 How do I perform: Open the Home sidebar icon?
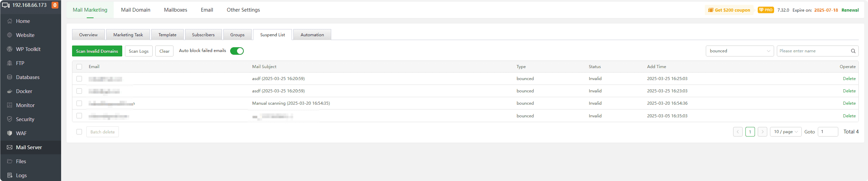[10, 21]
